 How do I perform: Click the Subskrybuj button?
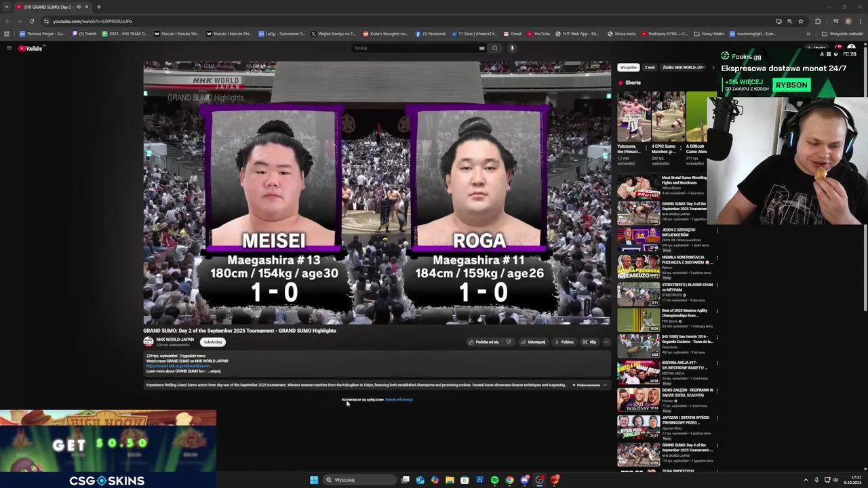point(213,342)
